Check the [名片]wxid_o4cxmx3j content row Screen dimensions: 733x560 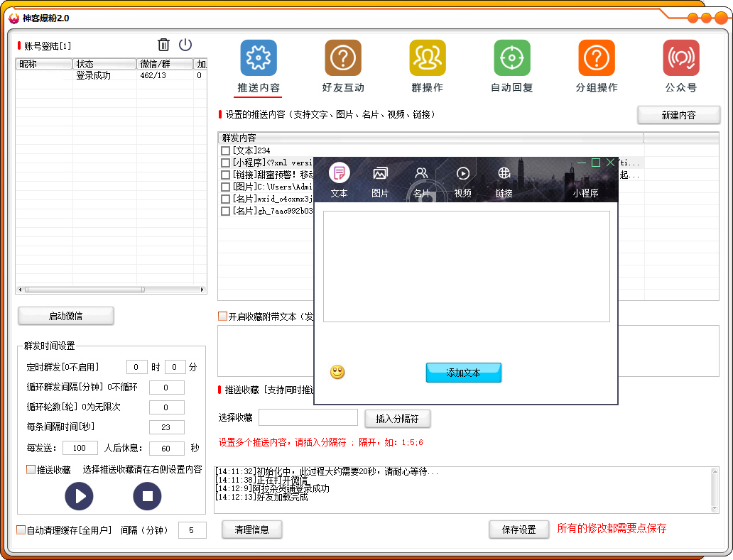(225, 199)
